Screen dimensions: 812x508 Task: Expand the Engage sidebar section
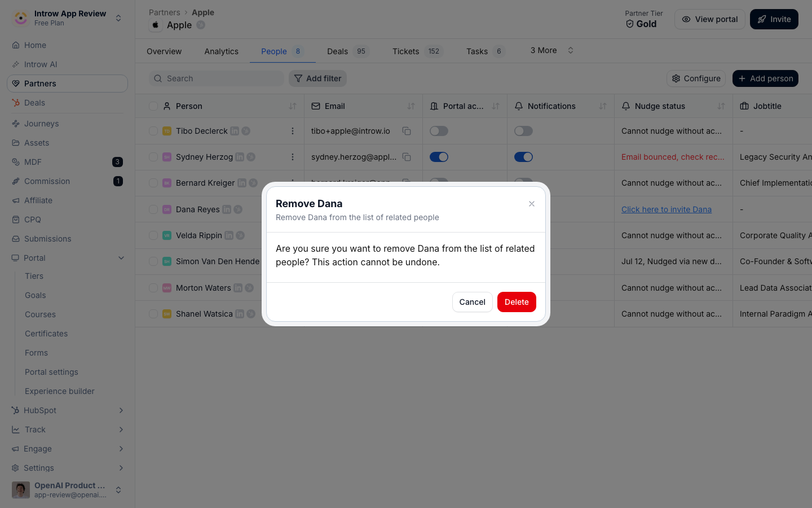(x=121, y=449)
